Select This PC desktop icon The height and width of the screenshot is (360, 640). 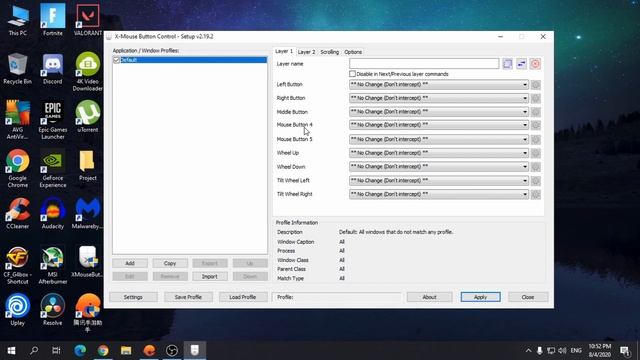point(18,20)
